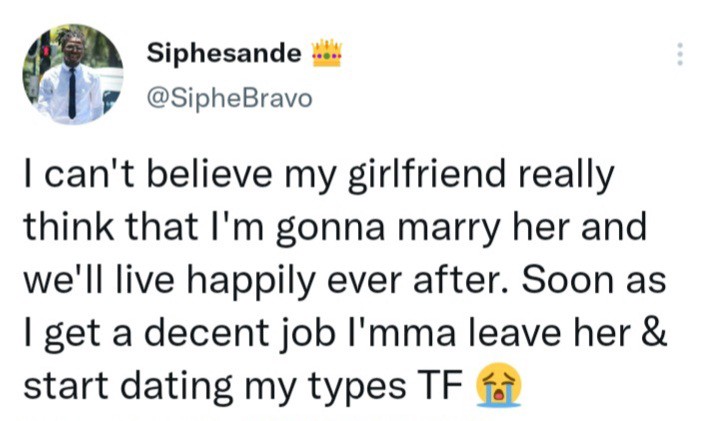Screen dimensions: 716x421
Task: Open the three-dot more options menu
Action: (x=680, y=54)
